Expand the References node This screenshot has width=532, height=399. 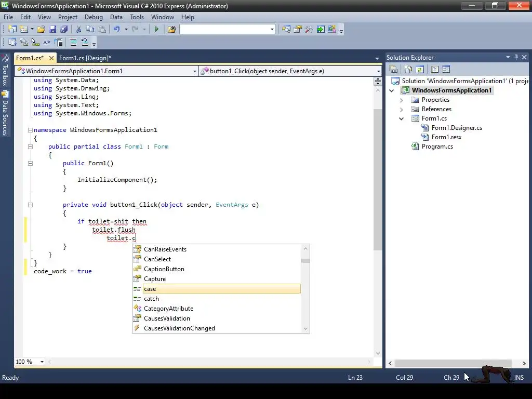point(402,110)
